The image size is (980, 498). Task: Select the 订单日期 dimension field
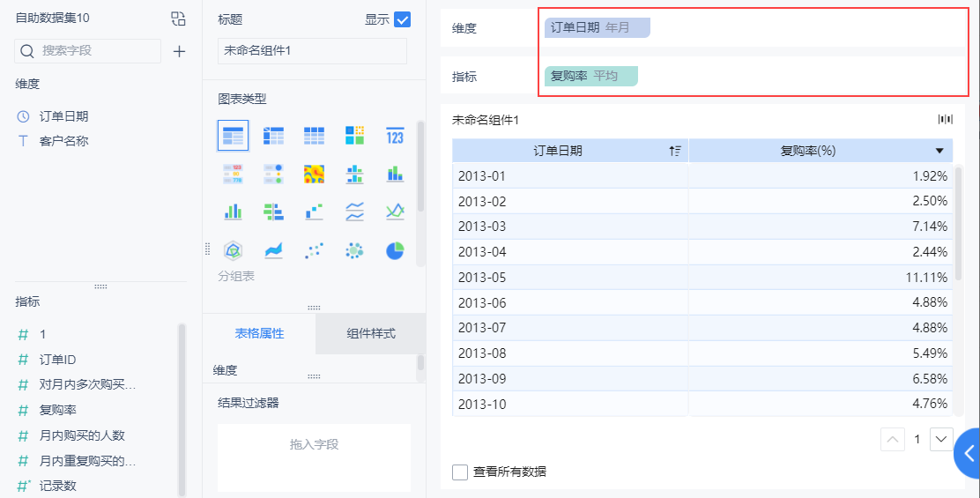(x=63, y=116)
